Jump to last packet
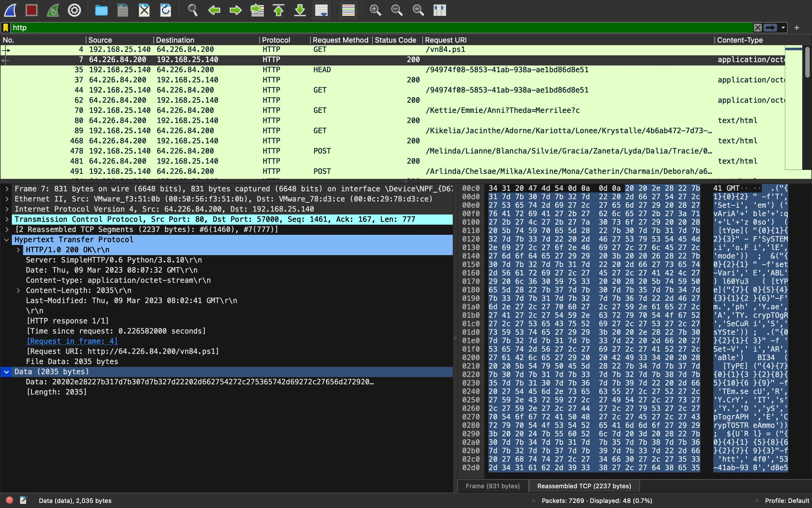The height and width of the screenshot is (508, 812). coord(300,10)
